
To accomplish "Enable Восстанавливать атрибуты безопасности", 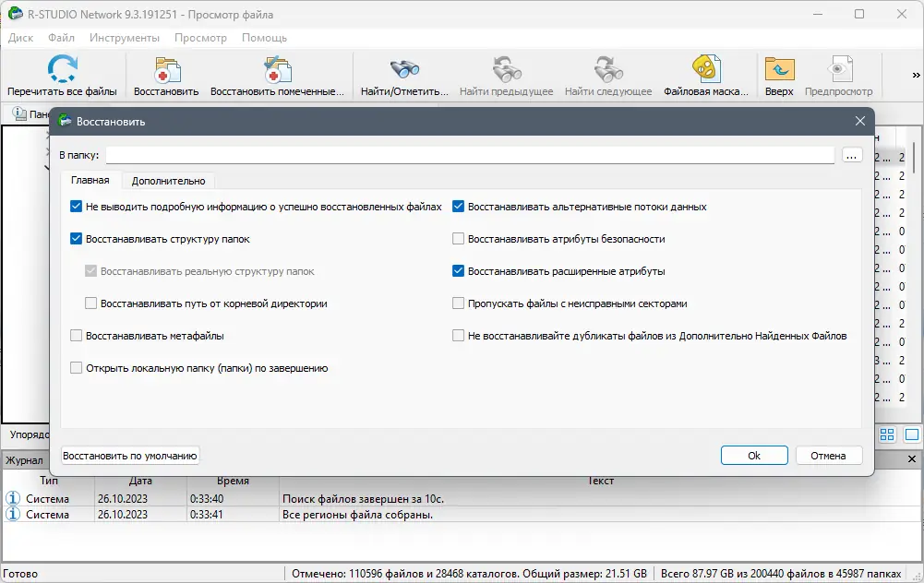I will coord(459,239).
